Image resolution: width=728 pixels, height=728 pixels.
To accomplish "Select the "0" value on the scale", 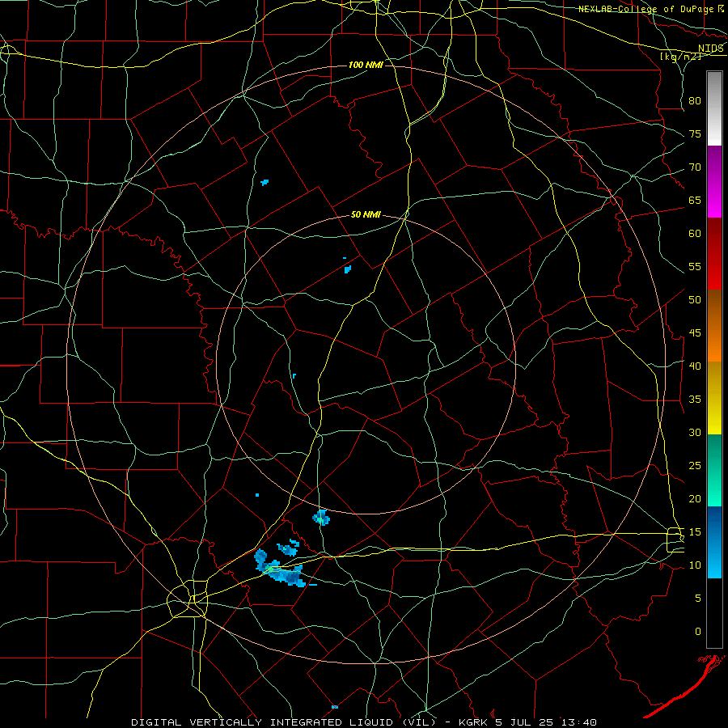I will 698,632.
